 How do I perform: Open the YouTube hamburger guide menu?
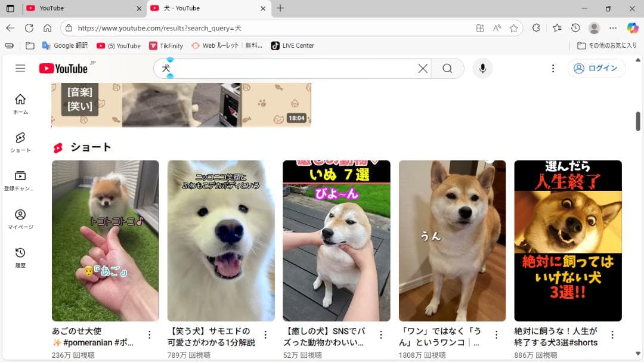(20, 69)
